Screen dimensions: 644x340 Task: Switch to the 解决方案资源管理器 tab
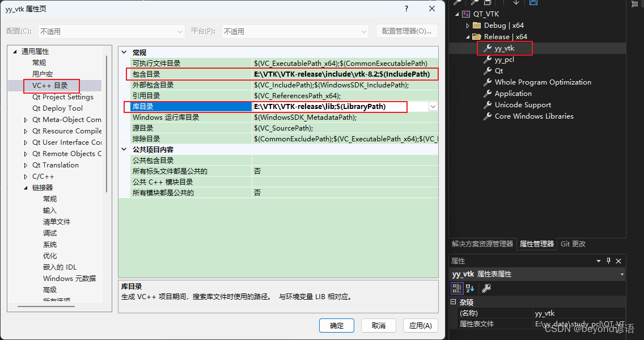tap(481, 244)
